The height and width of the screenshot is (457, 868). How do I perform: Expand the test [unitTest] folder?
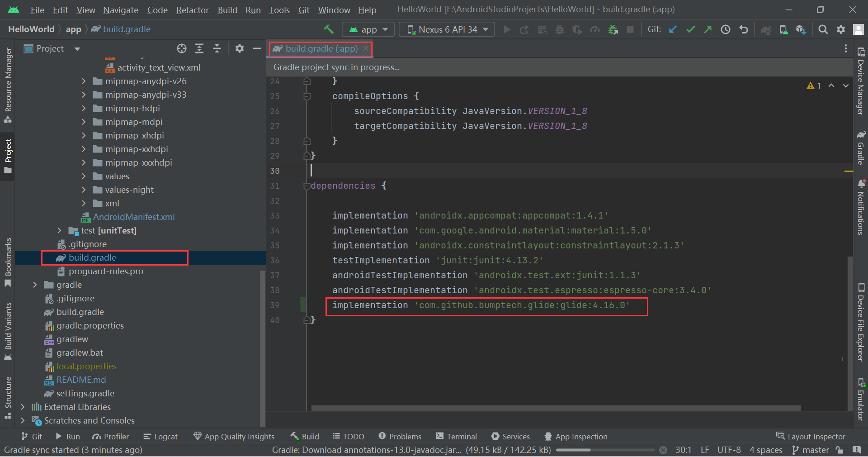pyautogui.click(x=59, y=231)
